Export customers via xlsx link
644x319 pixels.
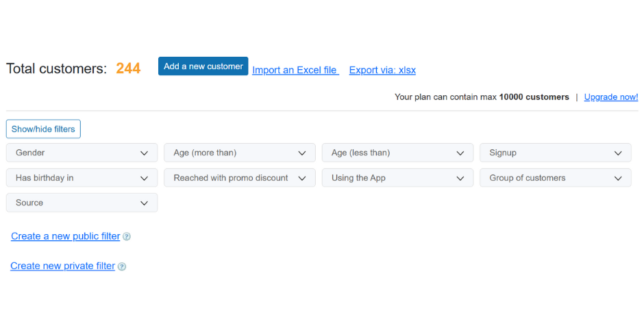tap(382, 70)
